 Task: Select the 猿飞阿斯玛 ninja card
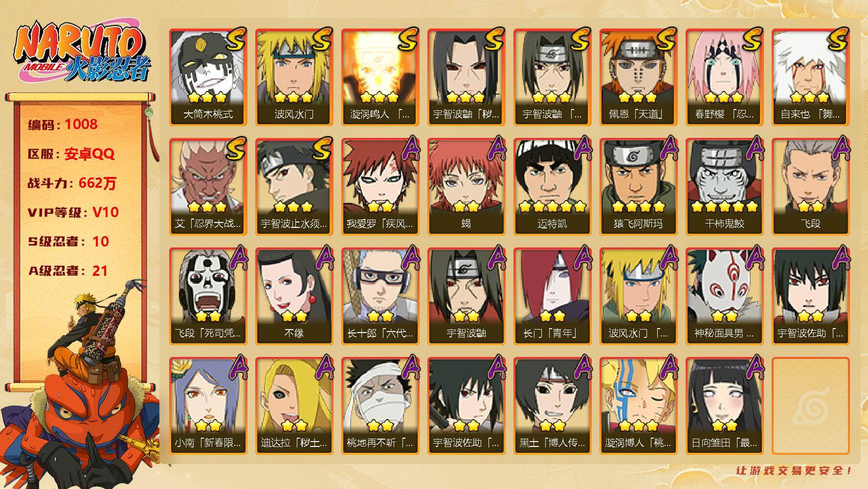coord(638,186)
